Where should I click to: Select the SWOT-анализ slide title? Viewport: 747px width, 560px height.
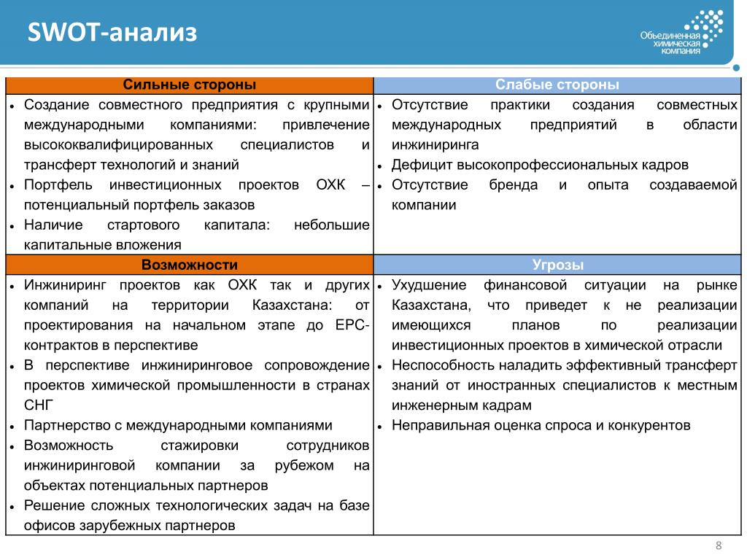pyautogui.click(x=112, y=32)
